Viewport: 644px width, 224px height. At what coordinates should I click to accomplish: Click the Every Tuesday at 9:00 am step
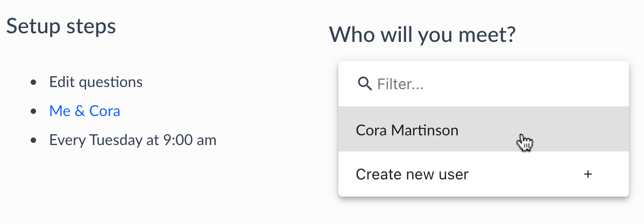(x=132, y=141)
